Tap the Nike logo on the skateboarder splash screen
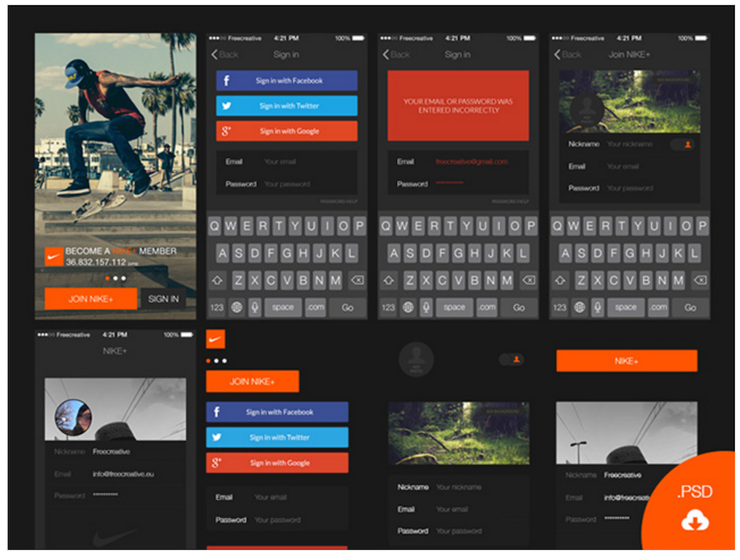The width and height of the screenshot is (740, 560). pos(54,257)
